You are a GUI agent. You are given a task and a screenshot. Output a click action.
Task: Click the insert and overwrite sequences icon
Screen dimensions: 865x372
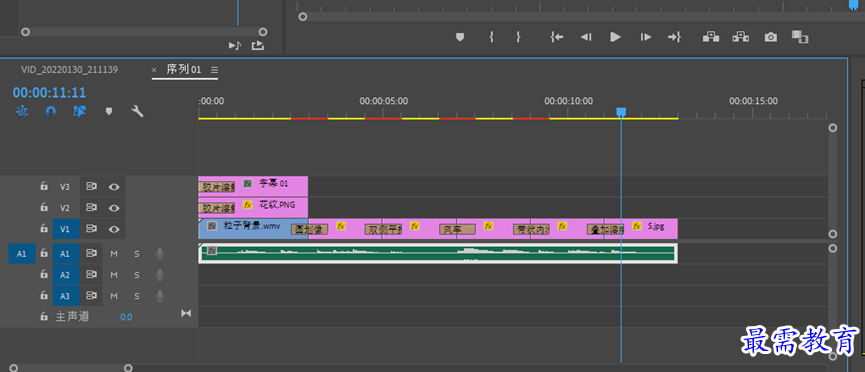coord(22,111)
